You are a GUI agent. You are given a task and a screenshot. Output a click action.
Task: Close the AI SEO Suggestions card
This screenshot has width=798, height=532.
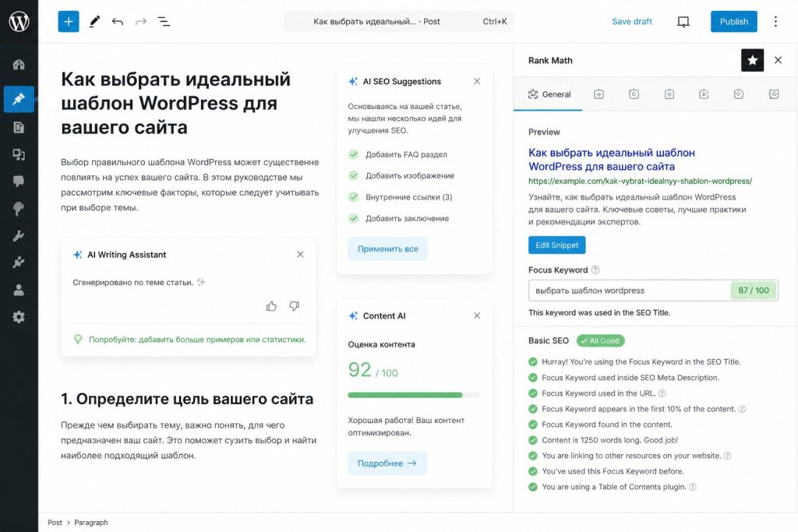pyautogui.click(x=477, y=81)
